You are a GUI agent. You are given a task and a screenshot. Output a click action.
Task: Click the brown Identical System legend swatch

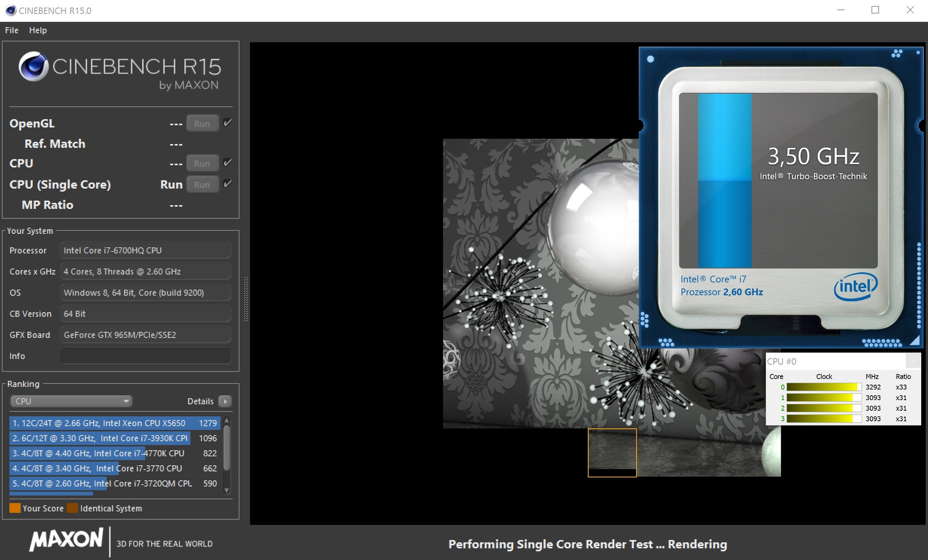pos(72,508)
